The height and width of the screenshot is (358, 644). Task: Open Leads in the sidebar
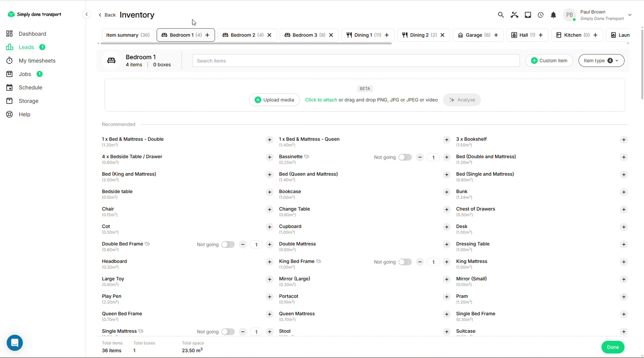(26, 47)
